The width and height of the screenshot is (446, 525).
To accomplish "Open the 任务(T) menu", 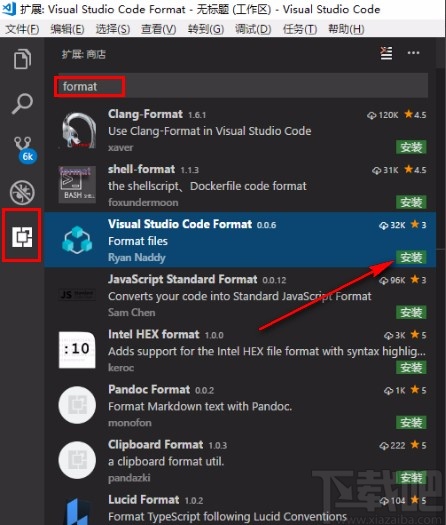I will (x=300, y=29).
